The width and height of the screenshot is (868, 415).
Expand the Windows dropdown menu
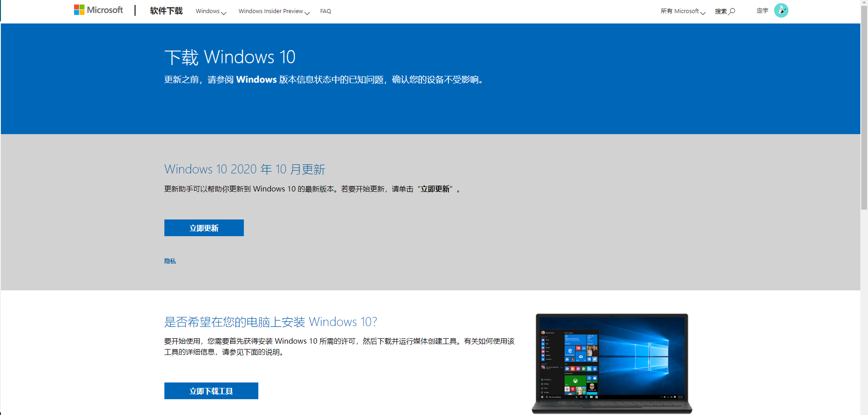pos(208,11)
